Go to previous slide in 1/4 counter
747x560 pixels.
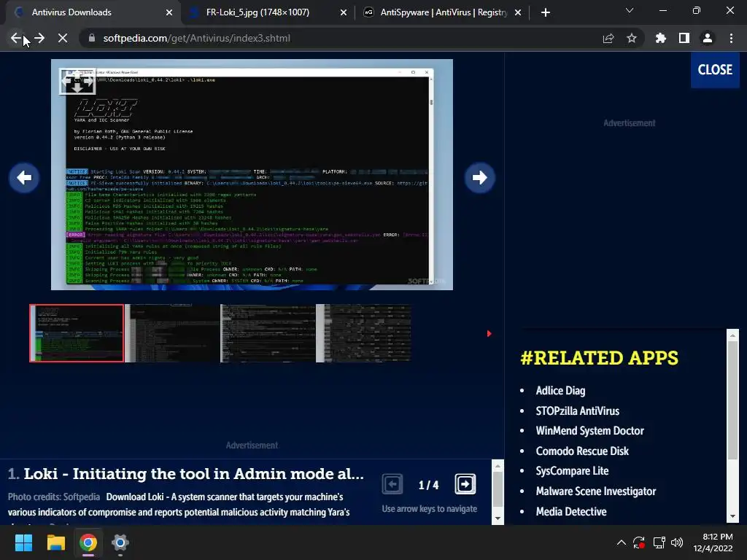pyautogui.click(x=392, y=484)
